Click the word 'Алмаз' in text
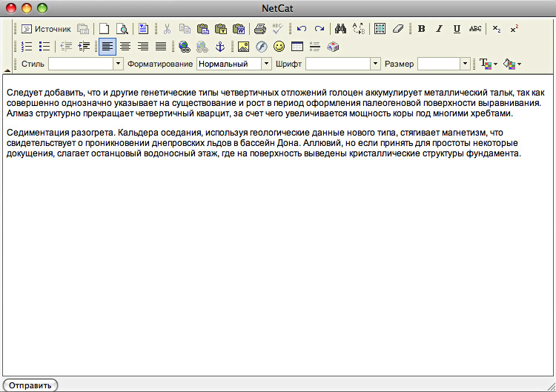Viewport: 556px width, 392px height. (x=20, y=113)
